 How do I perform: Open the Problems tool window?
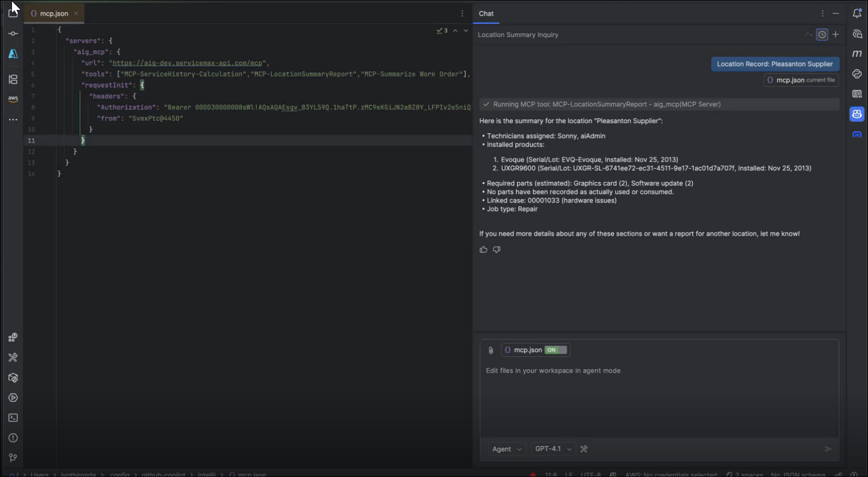[13, 438]
